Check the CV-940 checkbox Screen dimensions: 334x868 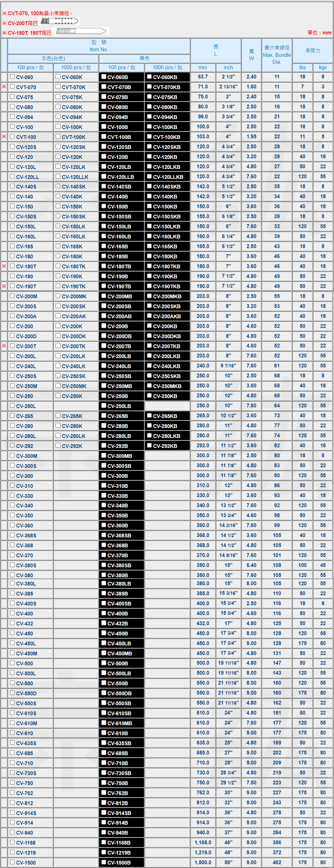coord(12,832)
